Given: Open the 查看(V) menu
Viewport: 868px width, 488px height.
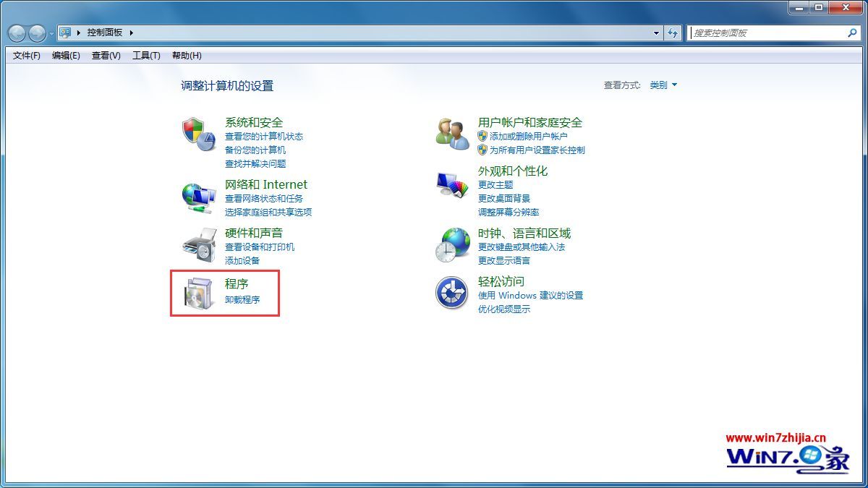Looking at the screenshot, I should point(106,56).
